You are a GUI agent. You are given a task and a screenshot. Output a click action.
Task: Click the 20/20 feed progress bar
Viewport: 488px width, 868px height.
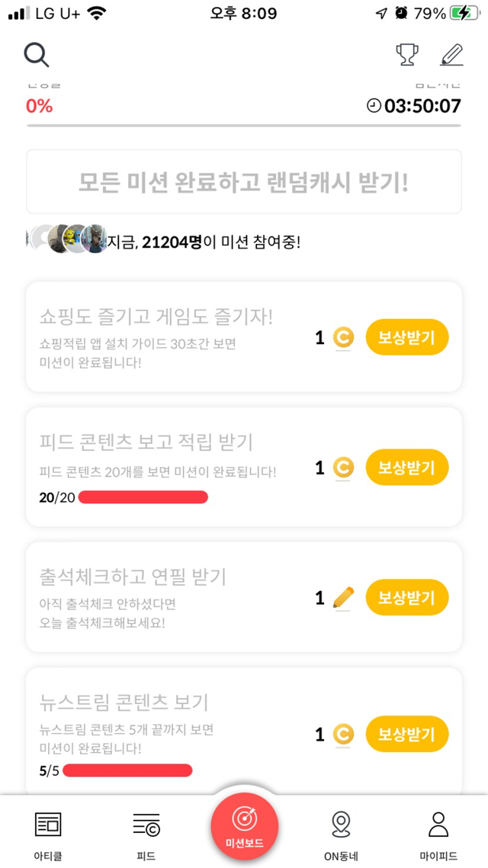[x=143, y=498]
